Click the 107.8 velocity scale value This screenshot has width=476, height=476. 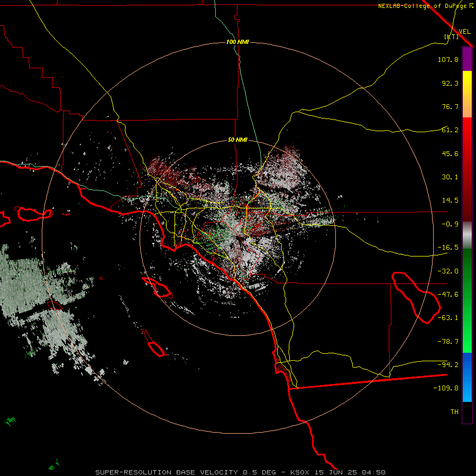tap(448, 59)
